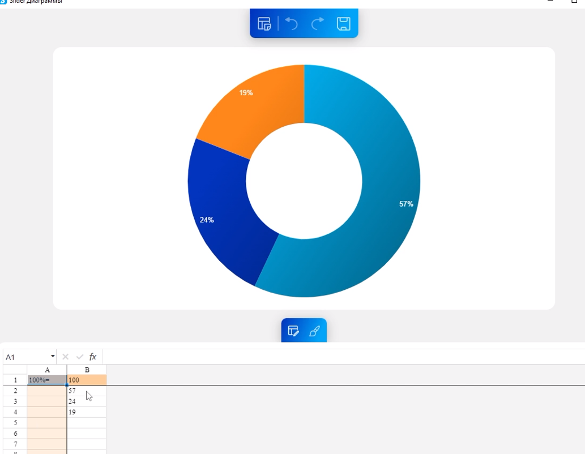This screenshot has width=586, height=454.
Task: Select cell B3 with value 24
Action: point(87,401)
